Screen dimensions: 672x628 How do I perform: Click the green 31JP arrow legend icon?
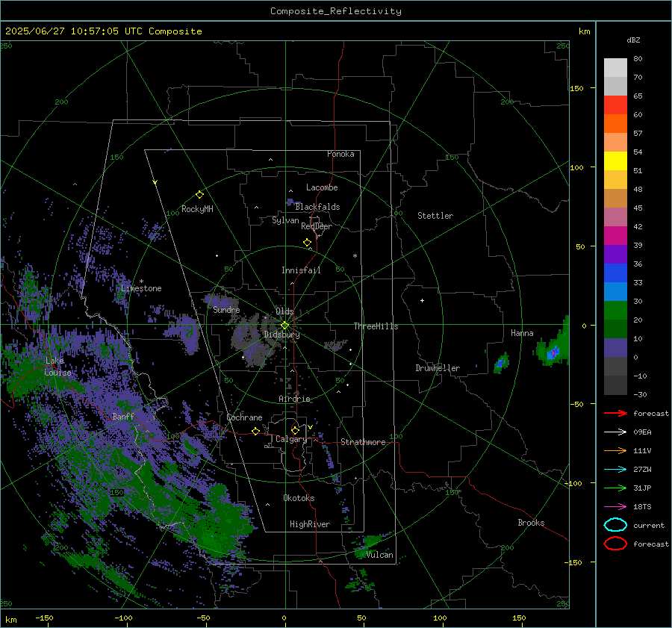(x=615, y=488)
